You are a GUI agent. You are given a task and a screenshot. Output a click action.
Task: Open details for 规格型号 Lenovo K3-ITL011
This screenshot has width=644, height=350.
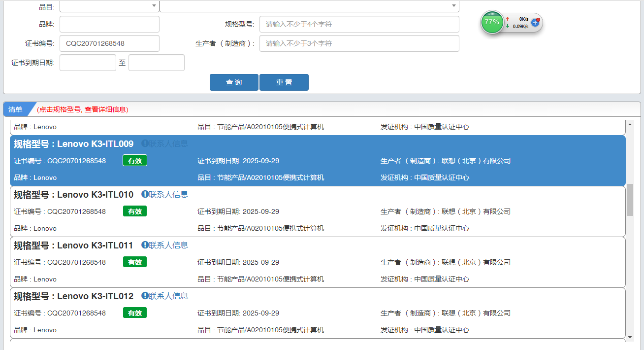73,245
